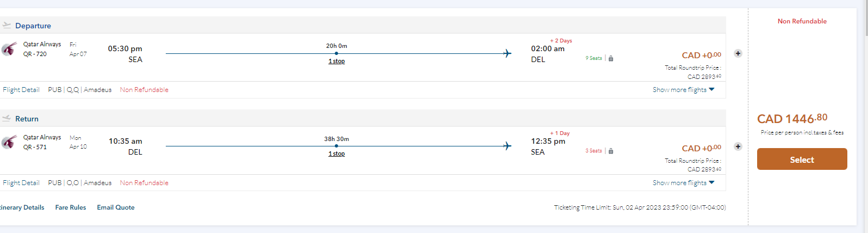Screen dimensions: 868x233
Task: Expand Show more flights for return
Action: (x=683, y=183)
